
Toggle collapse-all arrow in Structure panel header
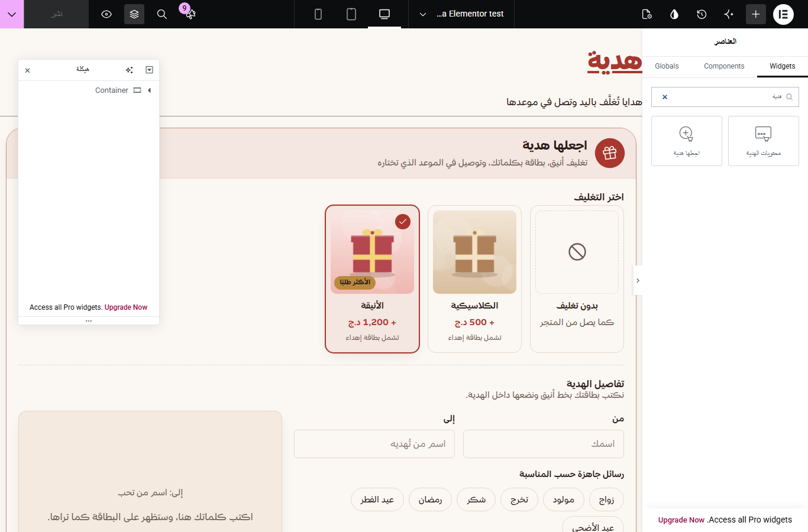coord(149,70)
